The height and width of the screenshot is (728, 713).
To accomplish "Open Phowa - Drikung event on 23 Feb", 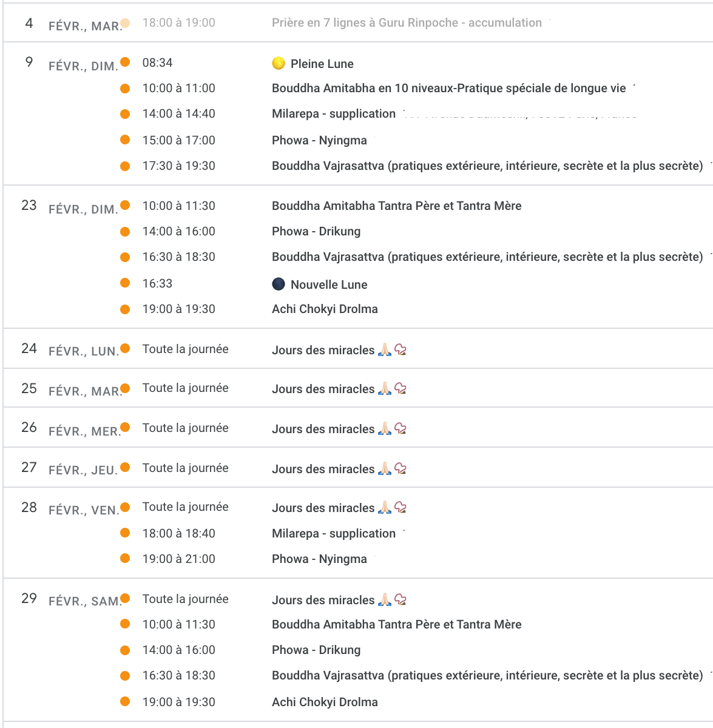I will coord(316,232).
